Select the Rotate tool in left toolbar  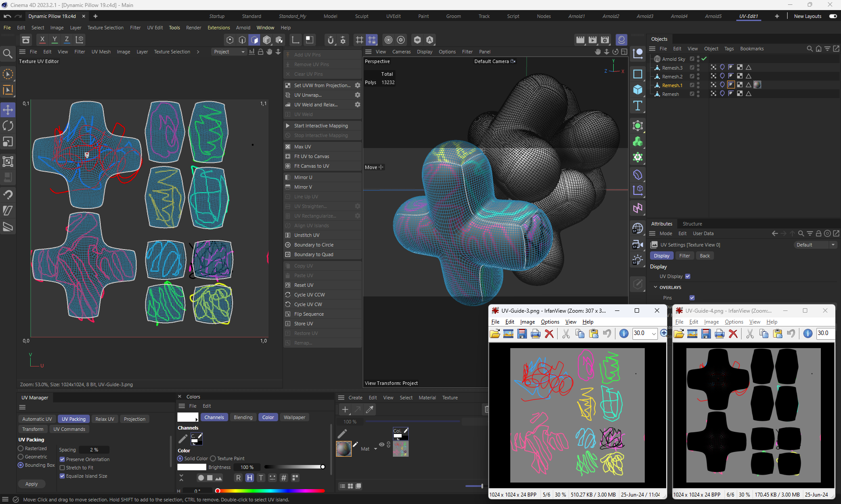coord(8,126)
